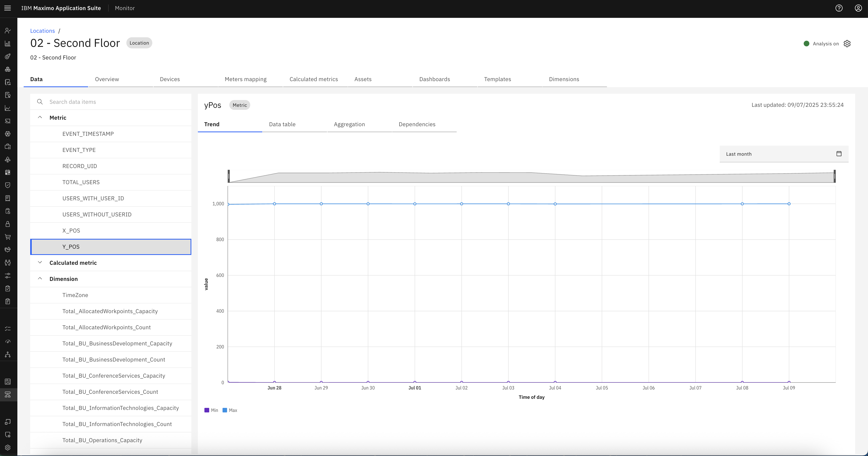Click the stacked cubes icon in sidebar
Screen dimensions: 868x456
click(8, 70)
